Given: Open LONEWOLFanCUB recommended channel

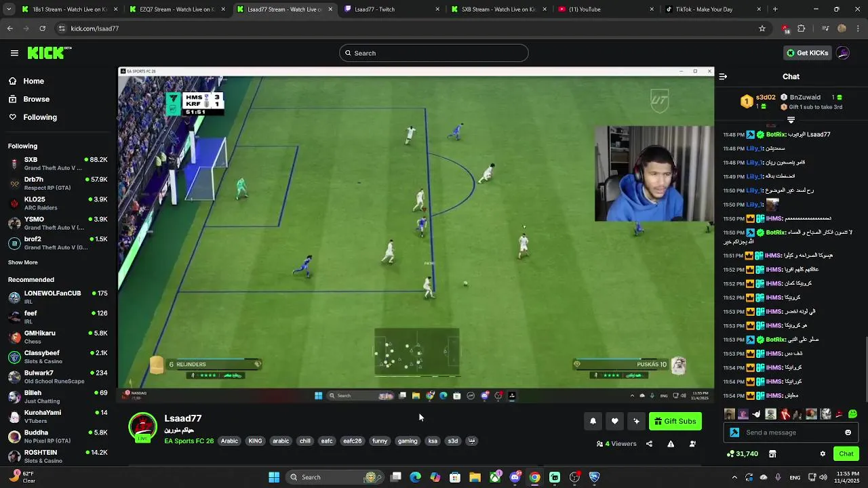Looking at the screenshot, I should [x=58, y=297].
